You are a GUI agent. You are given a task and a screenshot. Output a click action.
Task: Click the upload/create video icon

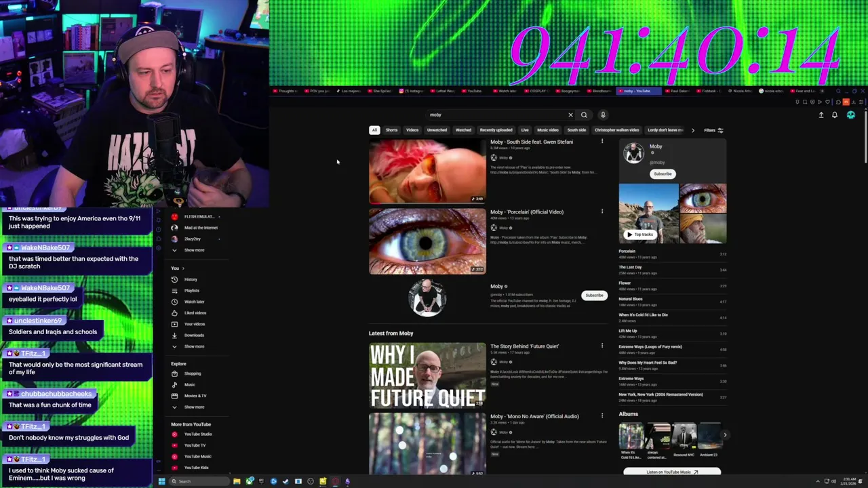tap(821, 115)
